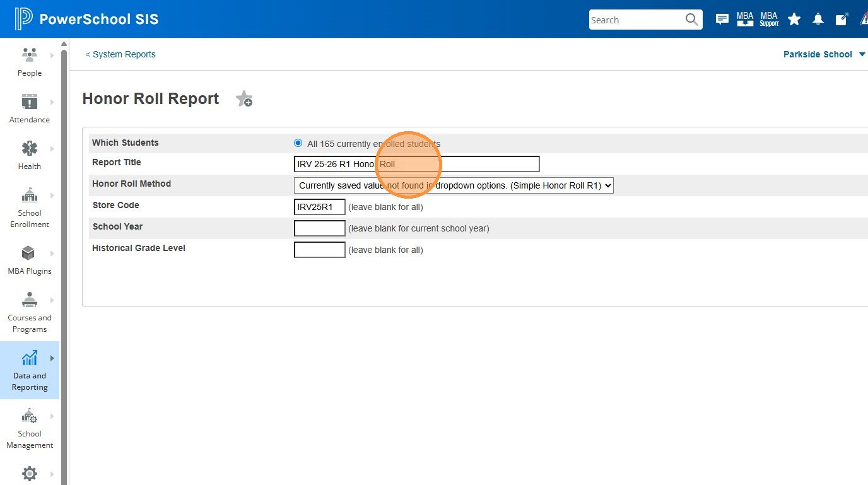The height and width of the screenshot is (485, 868).
Task: Open the MBA Plugins sidebar menu
Action: (x=30, y=260)
